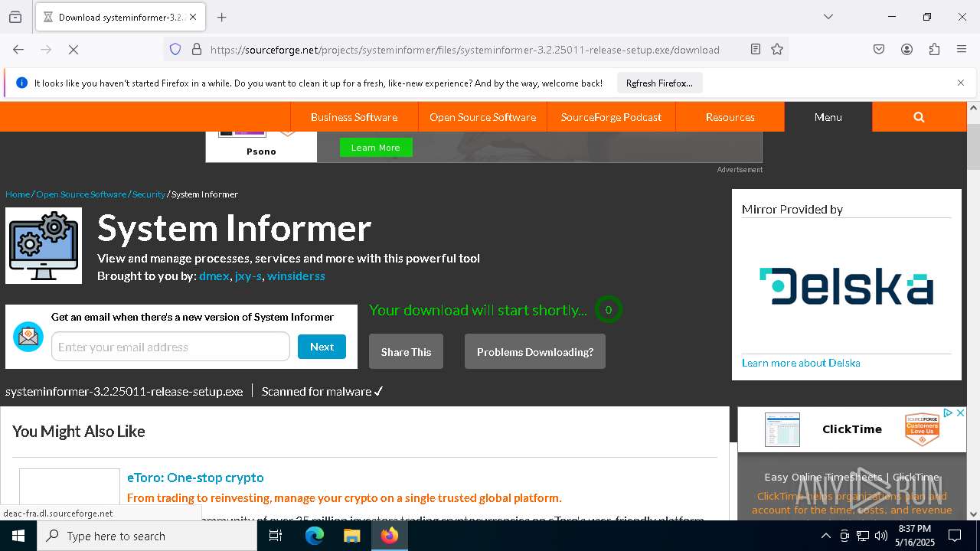Open extensions puzzle icon

pos(934,50)
